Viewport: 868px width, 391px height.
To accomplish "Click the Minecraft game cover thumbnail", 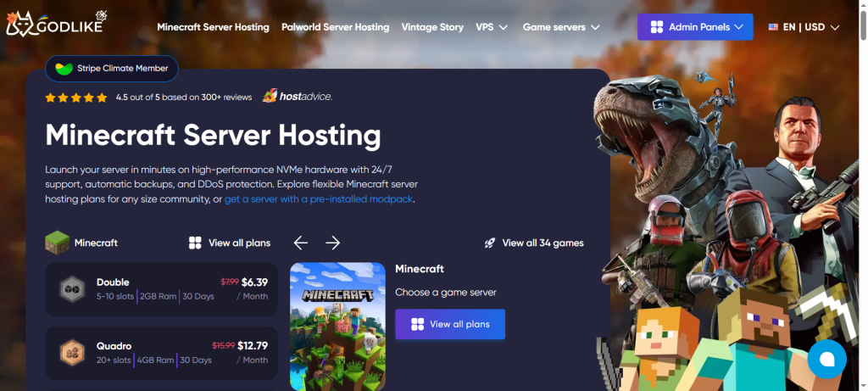I will click(x=337, y=326).
